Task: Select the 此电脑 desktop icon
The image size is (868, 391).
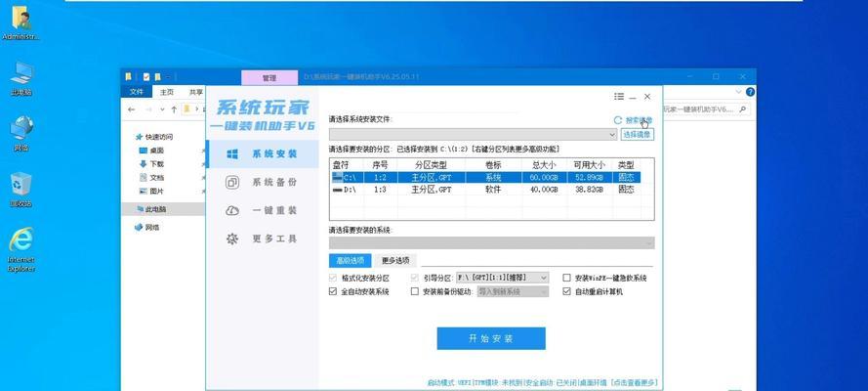Action: point(21,79)
